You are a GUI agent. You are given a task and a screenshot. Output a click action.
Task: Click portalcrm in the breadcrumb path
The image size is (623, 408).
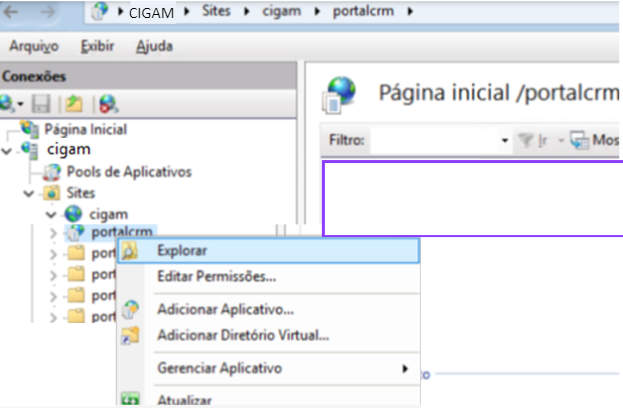coord(363,12)
